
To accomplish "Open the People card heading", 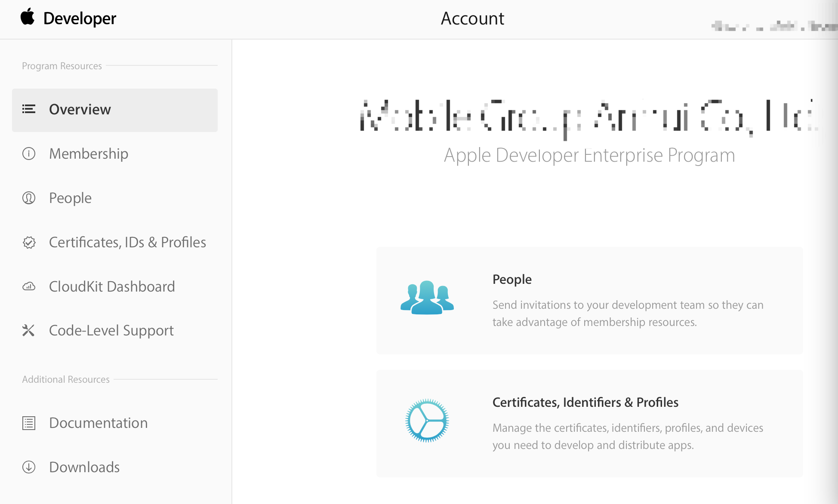I will pyautogui.click(x=512, y=280).
